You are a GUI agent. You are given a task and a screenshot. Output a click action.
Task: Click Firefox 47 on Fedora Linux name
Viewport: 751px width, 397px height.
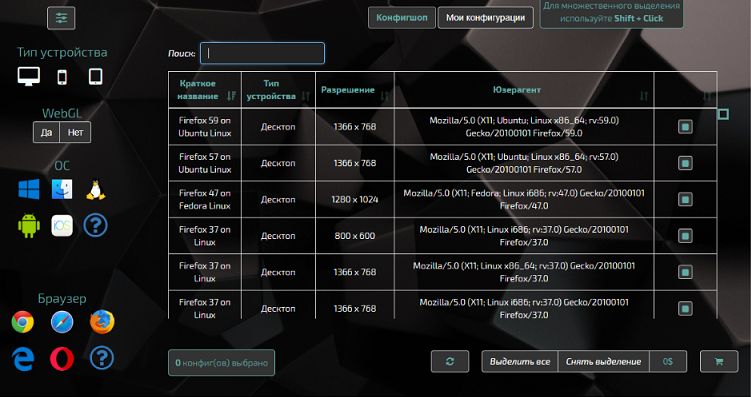[x=205, y=200]
